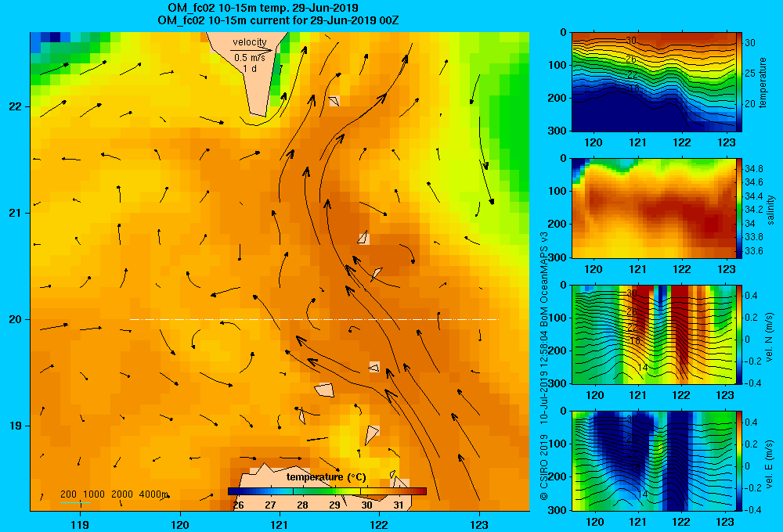Click the vertical colorbar of the vel. N panel

[739, 334]
